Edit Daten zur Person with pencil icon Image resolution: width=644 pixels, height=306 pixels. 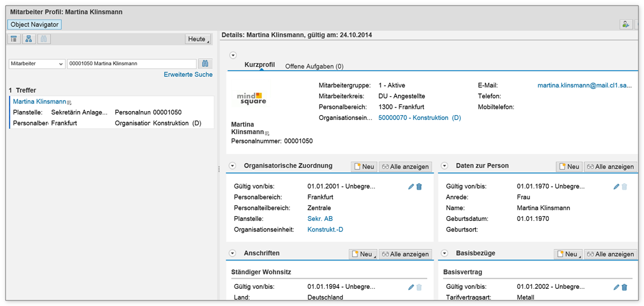(x=616, y=187)
